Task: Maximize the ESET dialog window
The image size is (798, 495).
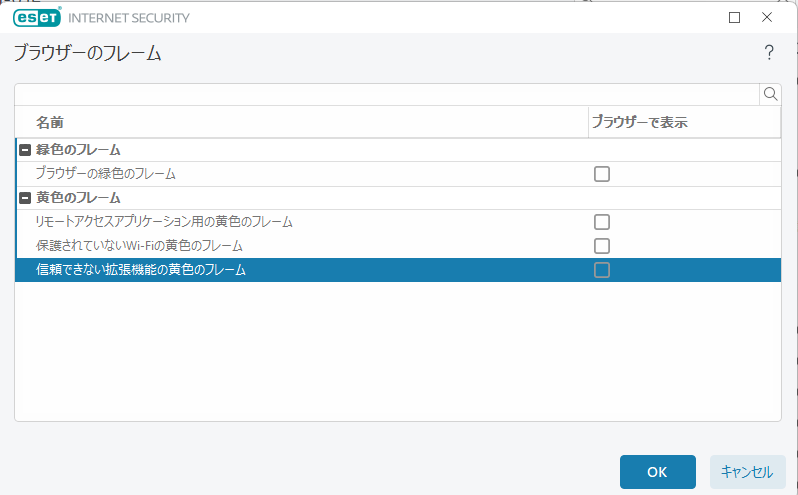Action: pos(734,18)
